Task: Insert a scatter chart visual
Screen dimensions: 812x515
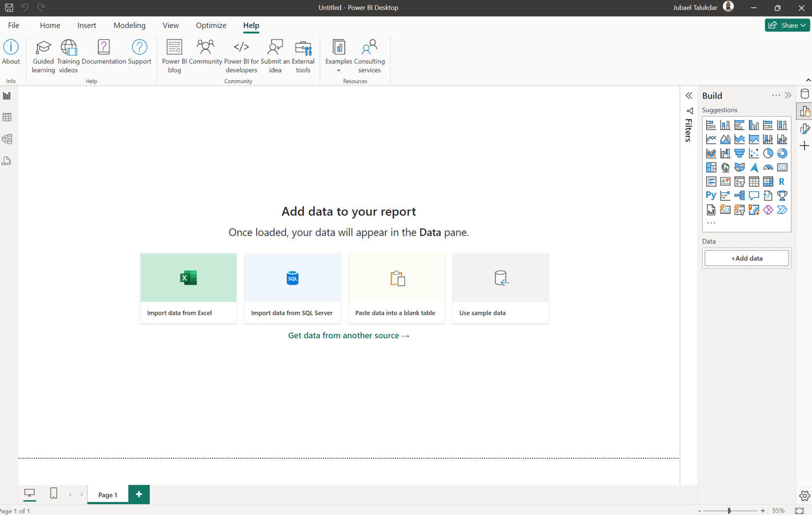Action: tap(754, 153)
